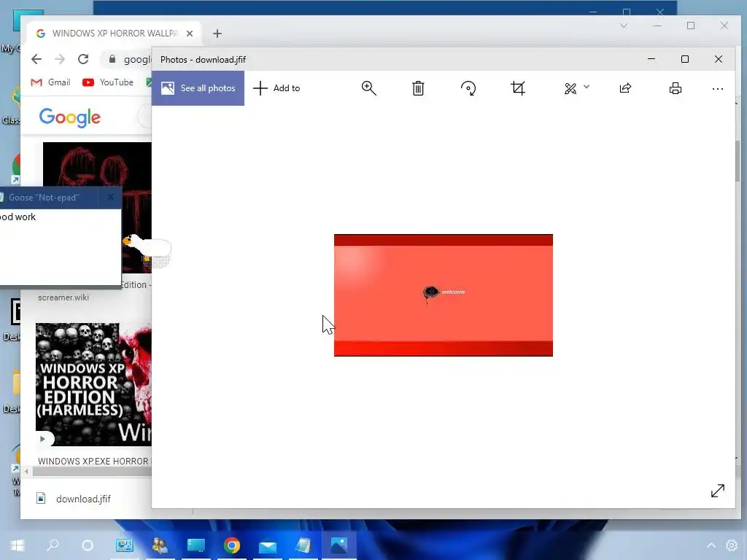Reload the Chrome page

[x=83, y=59]
